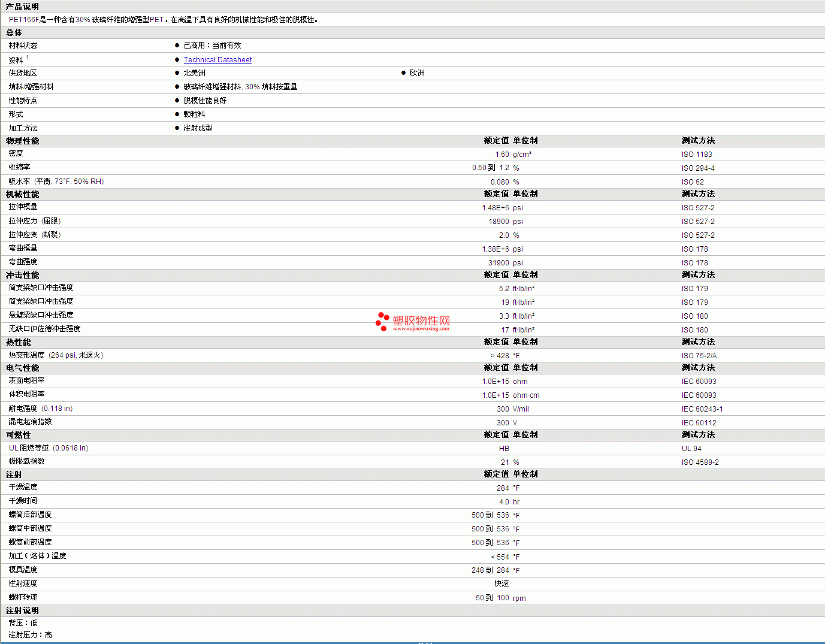Click the density value 1.60

pyautogui.click(x=501, y=155)
